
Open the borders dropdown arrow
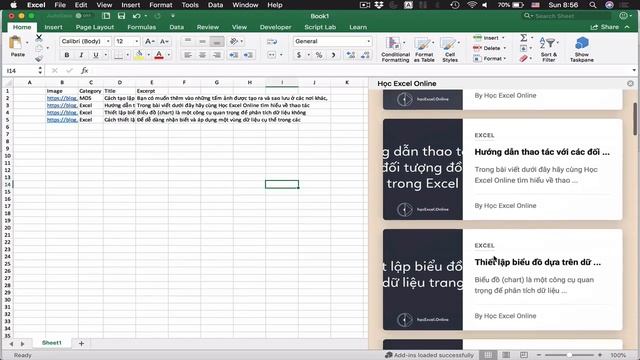click(127, 55)
